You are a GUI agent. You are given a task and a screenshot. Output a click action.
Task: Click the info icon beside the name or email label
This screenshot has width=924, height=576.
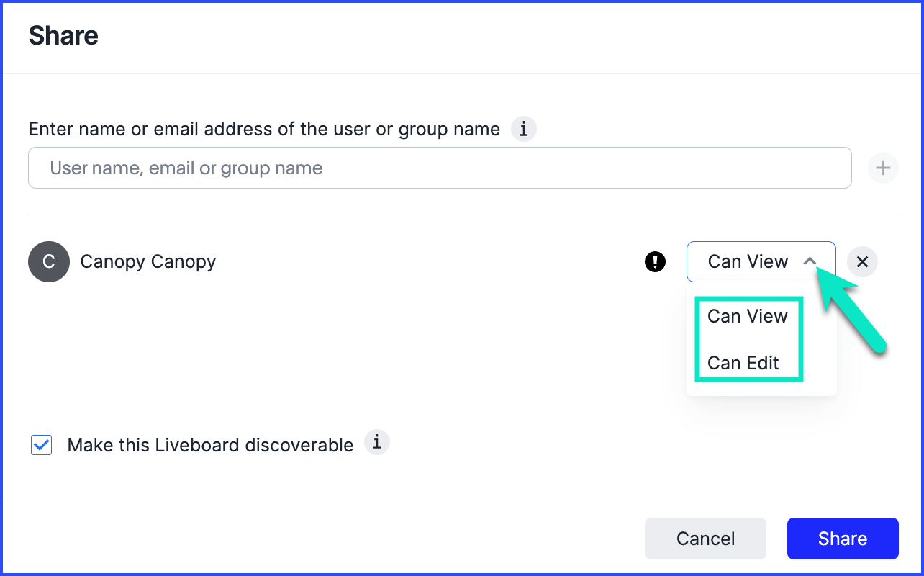pos(524,130)
